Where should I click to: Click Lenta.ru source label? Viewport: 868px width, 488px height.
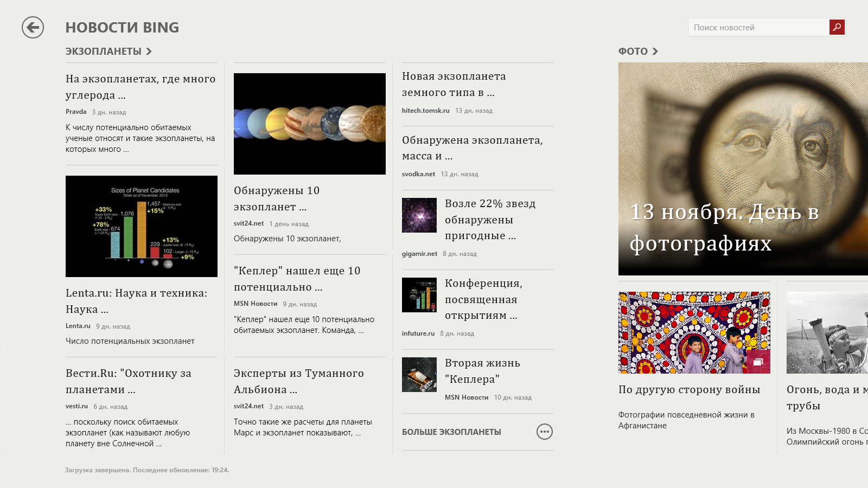coord(78,326)
